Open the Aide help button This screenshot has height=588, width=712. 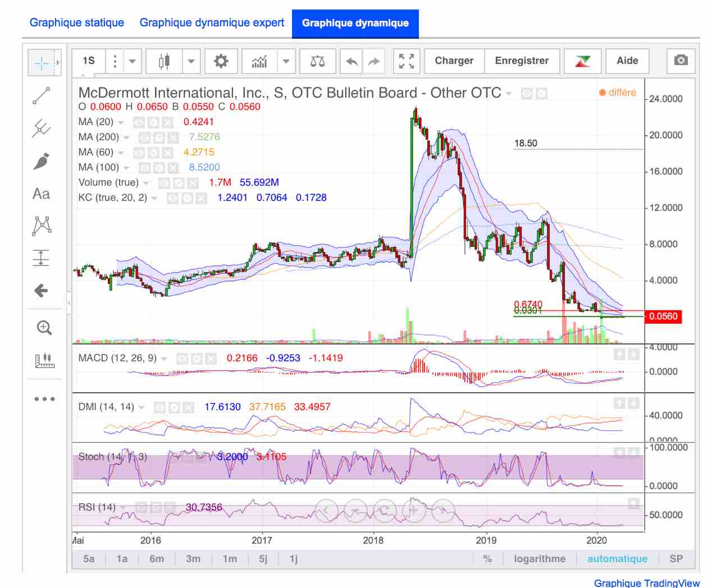pyautogui.click(x=627, y=61)
